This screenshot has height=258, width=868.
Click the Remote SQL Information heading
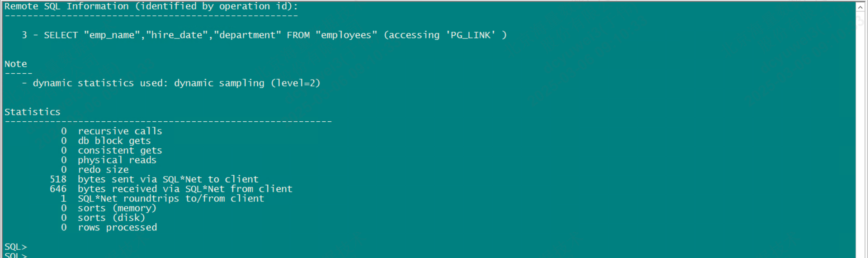(x=151, y=6)
